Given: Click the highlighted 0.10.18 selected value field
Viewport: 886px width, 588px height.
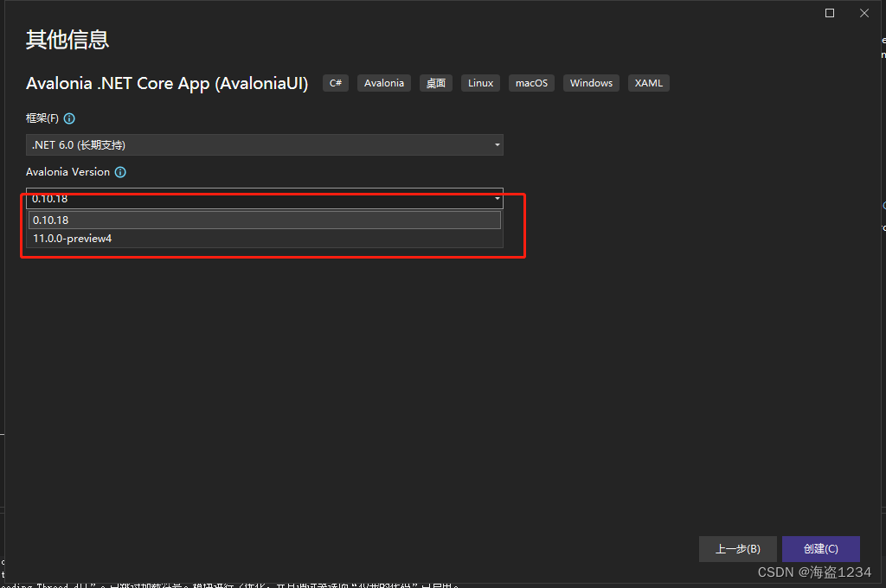Looking at the screenshot, I should (242, 199).
